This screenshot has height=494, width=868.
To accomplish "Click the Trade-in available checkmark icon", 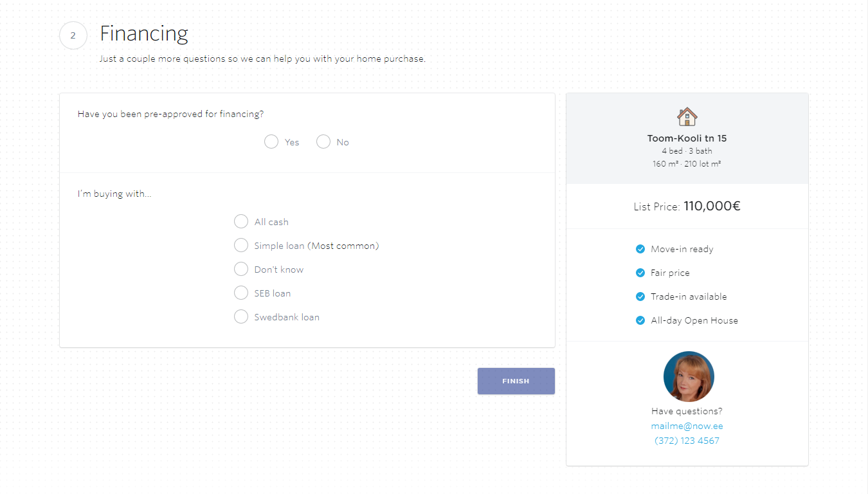I will 640,297.
